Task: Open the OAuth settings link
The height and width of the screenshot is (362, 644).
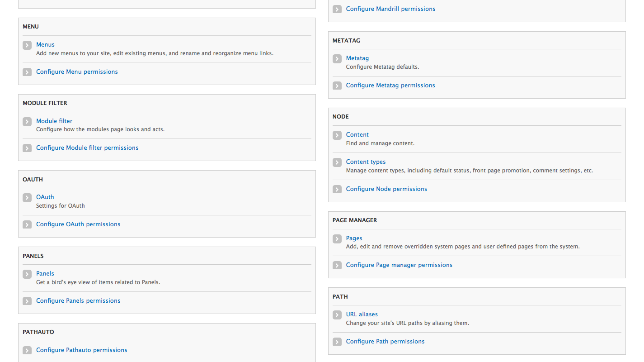Action: 45,197
